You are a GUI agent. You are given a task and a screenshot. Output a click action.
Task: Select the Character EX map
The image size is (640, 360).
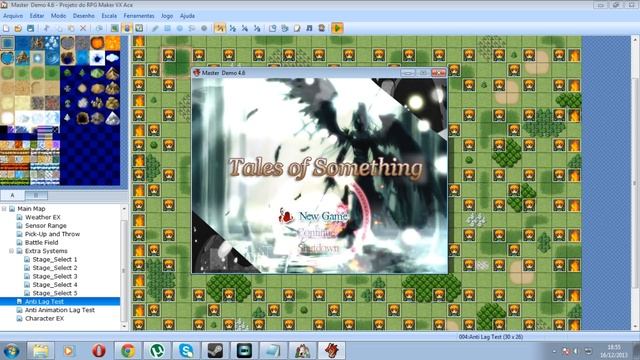tap(44, 318)
